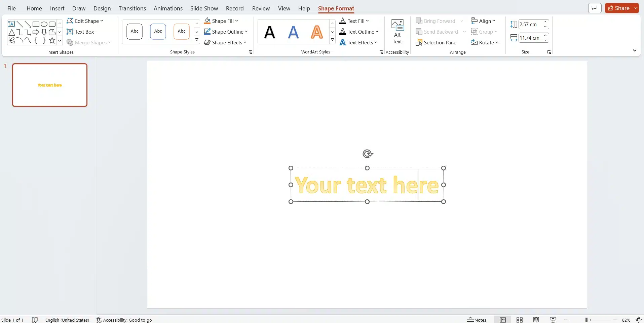Fit slide to the current window
644x323 pixels.
(x=639, y=320)
